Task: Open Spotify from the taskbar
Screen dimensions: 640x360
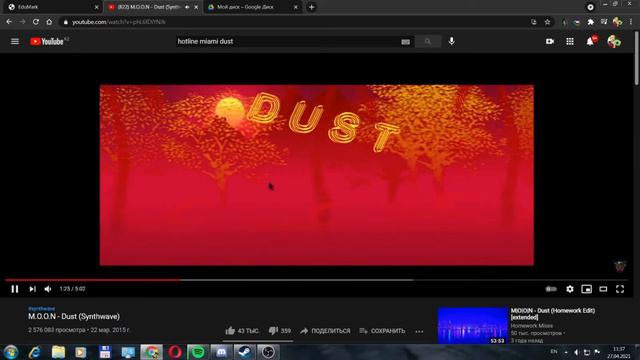Action: (x=198, y=352)
